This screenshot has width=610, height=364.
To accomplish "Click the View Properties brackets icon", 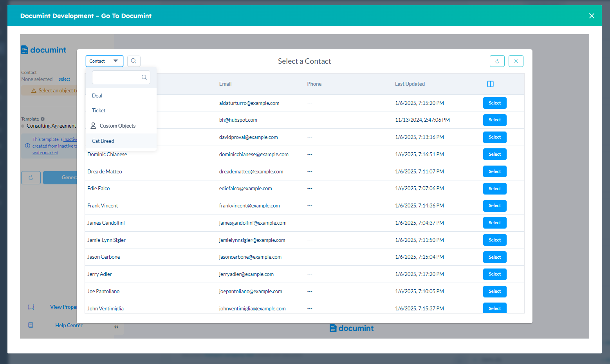I will tap(31, 307).
